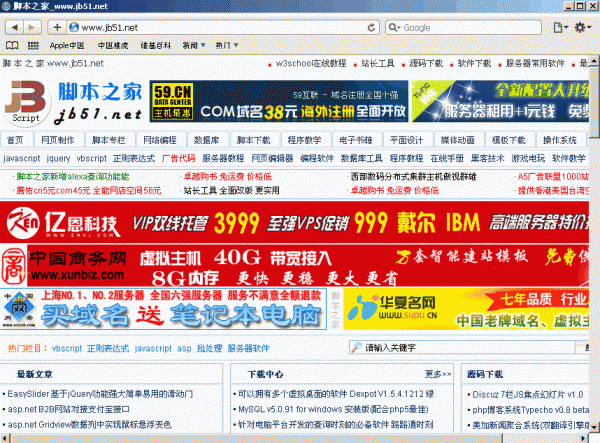Open MySQL v5.0.91 for windows download
Screen dimensions: 600x443
tap(333, 409)
